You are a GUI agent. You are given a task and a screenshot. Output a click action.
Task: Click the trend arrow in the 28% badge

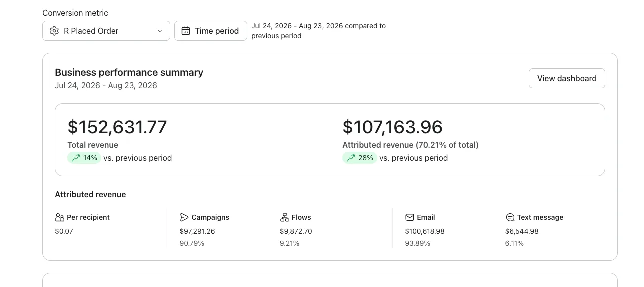click(351, 158)
